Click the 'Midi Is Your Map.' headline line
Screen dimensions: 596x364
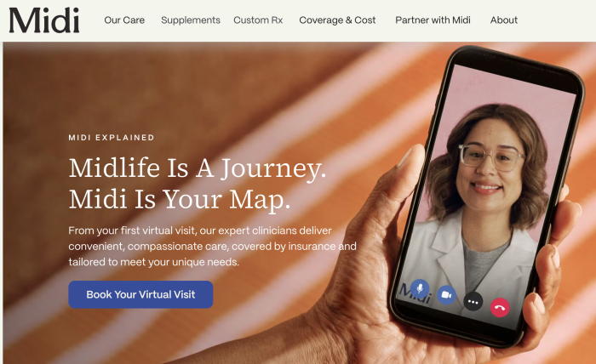(180, 199)
